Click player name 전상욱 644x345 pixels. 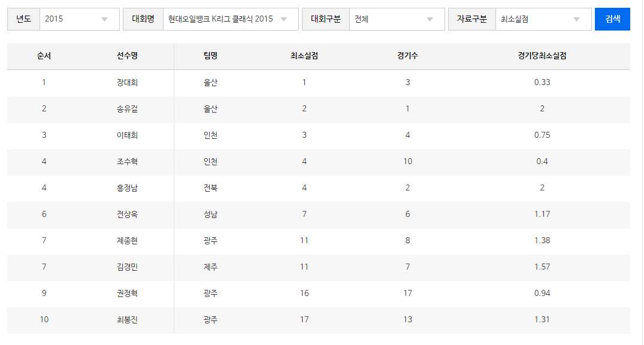pos(127,214)
